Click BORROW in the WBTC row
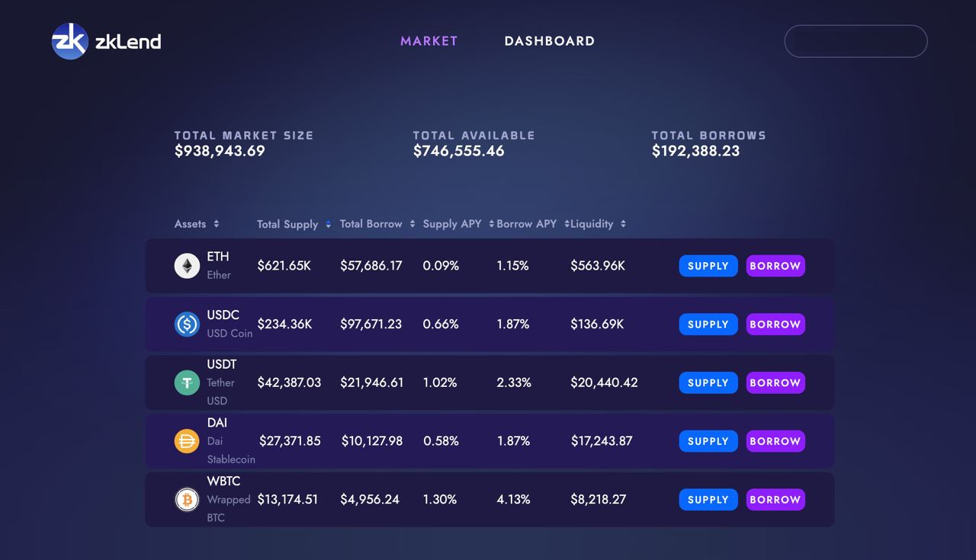Screen dimensions: 976x560 click(775, 499)
